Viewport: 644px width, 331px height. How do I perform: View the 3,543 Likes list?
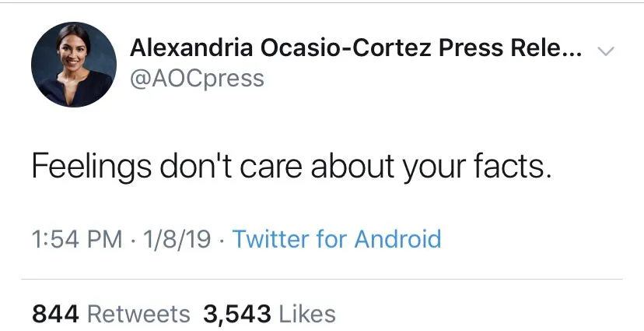[x=269, y=313]
